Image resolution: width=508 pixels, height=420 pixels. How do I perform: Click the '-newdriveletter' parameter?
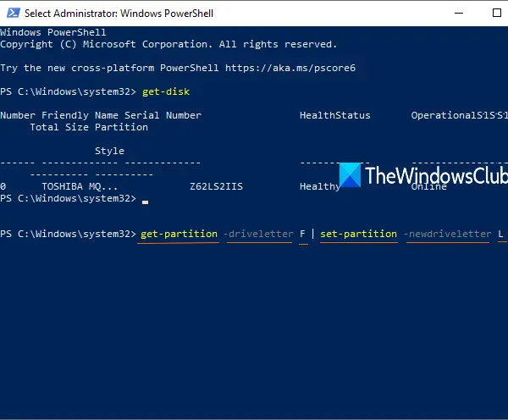pos(447,234)
